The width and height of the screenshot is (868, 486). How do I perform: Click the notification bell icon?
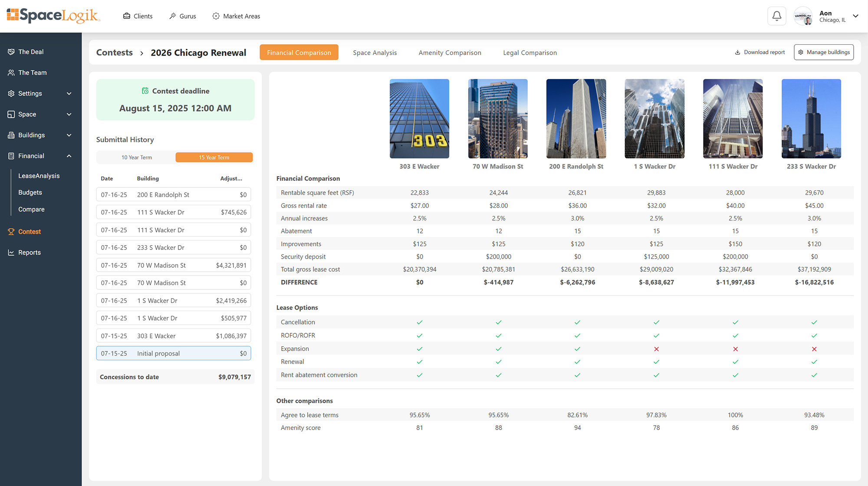(776, 16)
